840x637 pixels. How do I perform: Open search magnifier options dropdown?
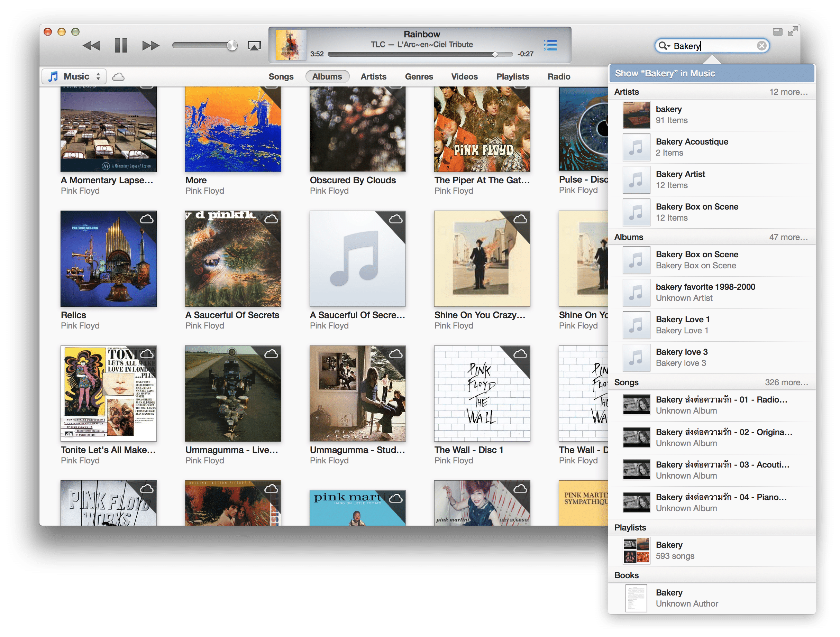tap(664, 46)
